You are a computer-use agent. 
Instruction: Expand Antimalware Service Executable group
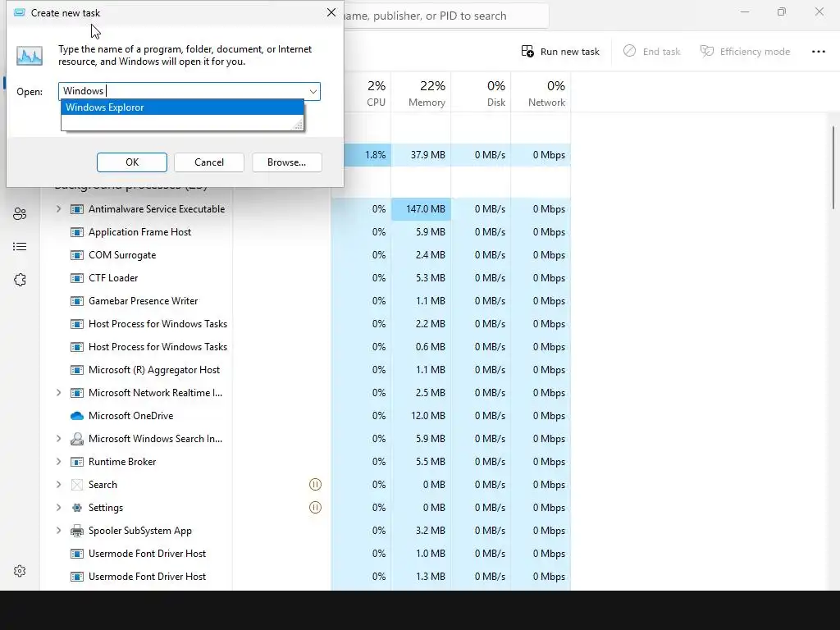tap(58, 209)
